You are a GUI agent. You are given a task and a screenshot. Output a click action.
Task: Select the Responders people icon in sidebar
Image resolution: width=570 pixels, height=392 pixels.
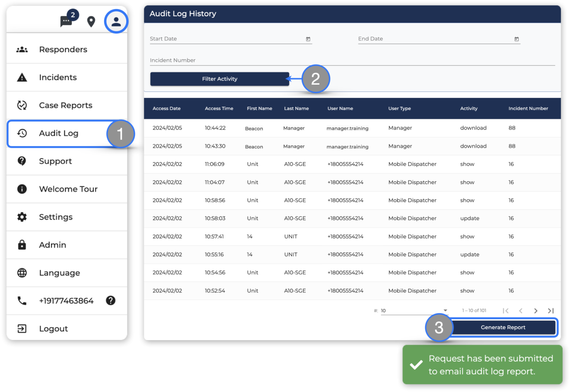22,49
